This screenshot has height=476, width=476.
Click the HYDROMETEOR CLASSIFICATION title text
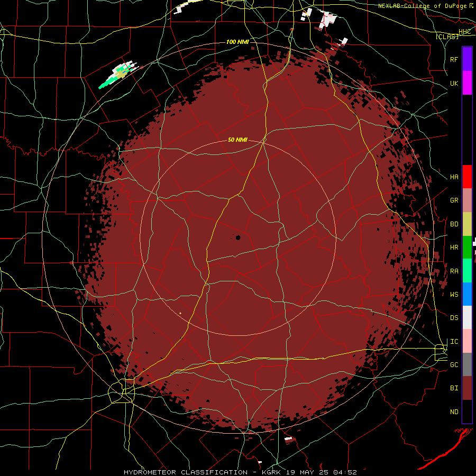(186, 472)
